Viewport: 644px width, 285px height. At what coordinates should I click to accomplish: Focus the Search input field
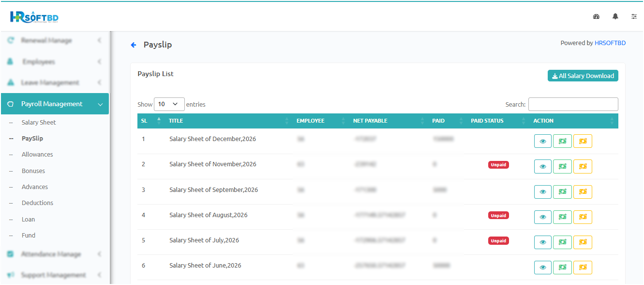pyautogui.click(x=573, y=104)
